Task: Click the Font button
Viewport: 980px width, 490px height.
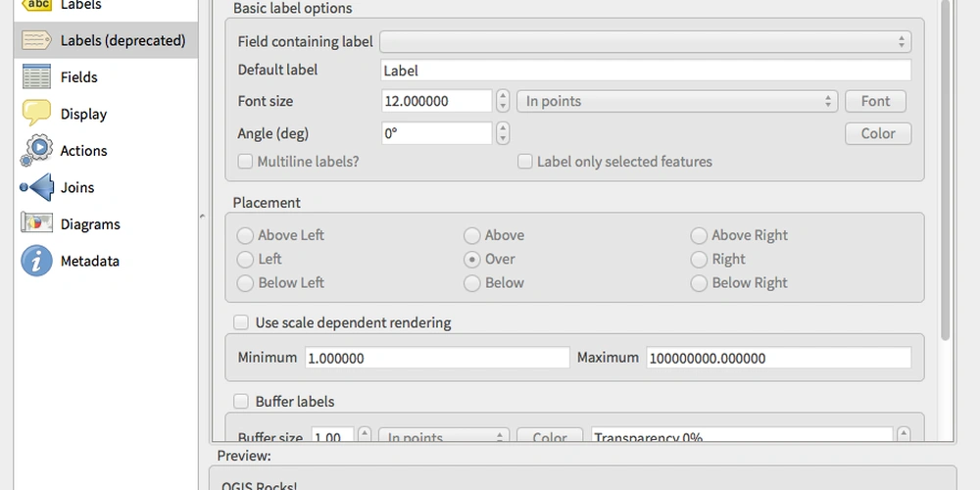Action: point(875,101)
